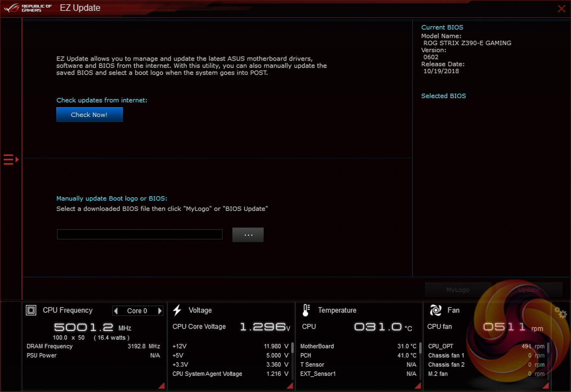Expand the Temperature panel corner triangle

coord(418,386)
